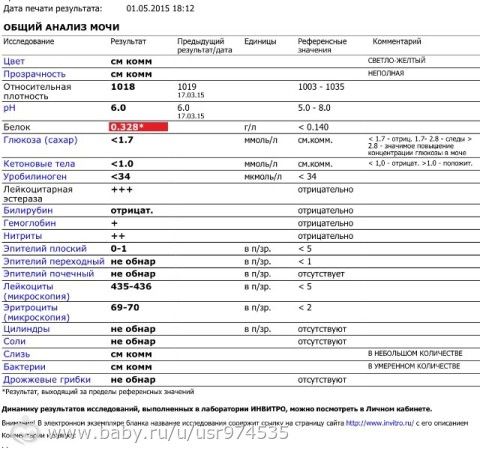Viewport: 480px width, 457px height.
Task: Select the result value 1018
Action: click(x=123, y=87)
